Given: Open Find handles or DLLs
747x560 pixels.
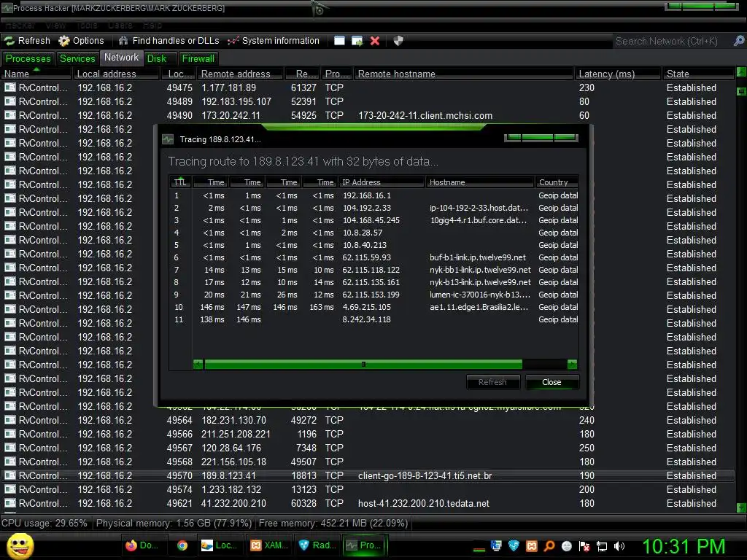Looking at the screenshot, I should click(x=169, y=41).
